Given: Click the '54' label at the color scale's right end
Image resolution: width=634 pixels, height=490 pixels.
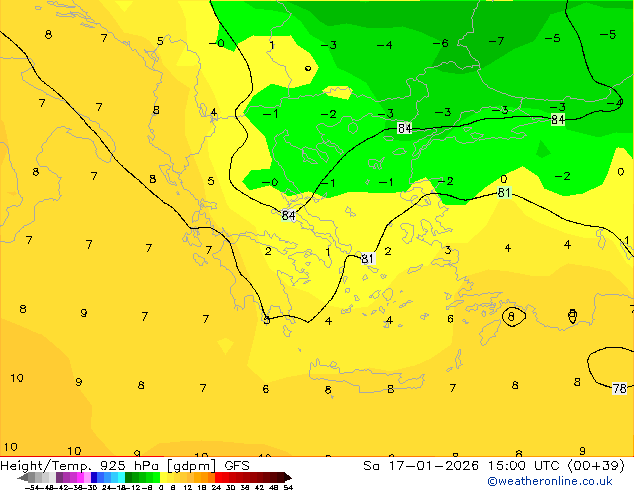Looking at the screenshot, I should click(288, 487).
